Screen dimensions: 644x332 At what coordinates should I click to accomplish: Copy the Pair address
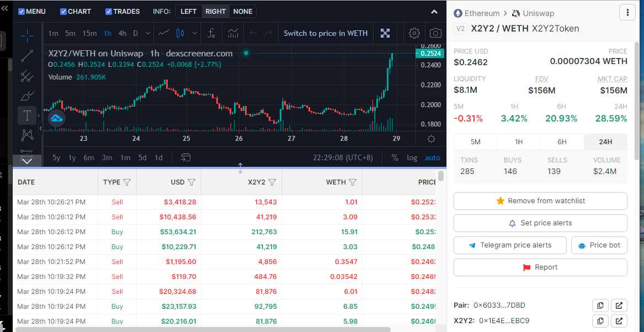point(600,305)
